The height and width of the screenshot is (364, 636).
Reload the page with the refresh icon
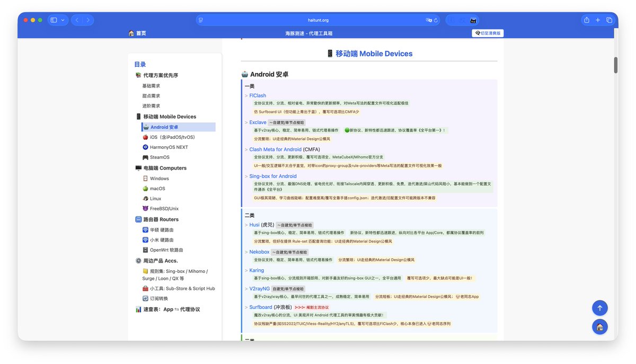[x=436, y=20]
